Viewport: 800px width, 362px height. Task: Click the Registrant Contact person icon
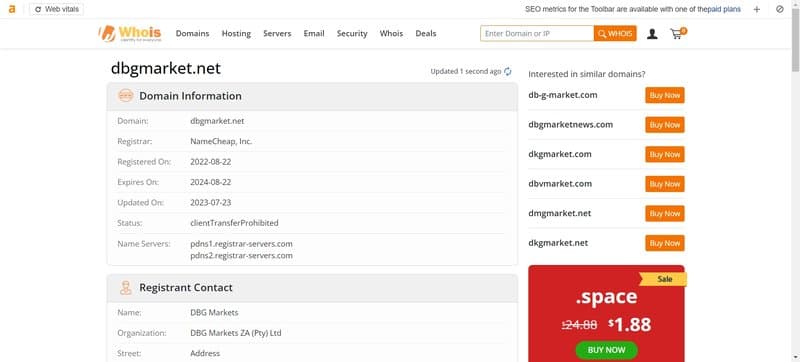126,288
